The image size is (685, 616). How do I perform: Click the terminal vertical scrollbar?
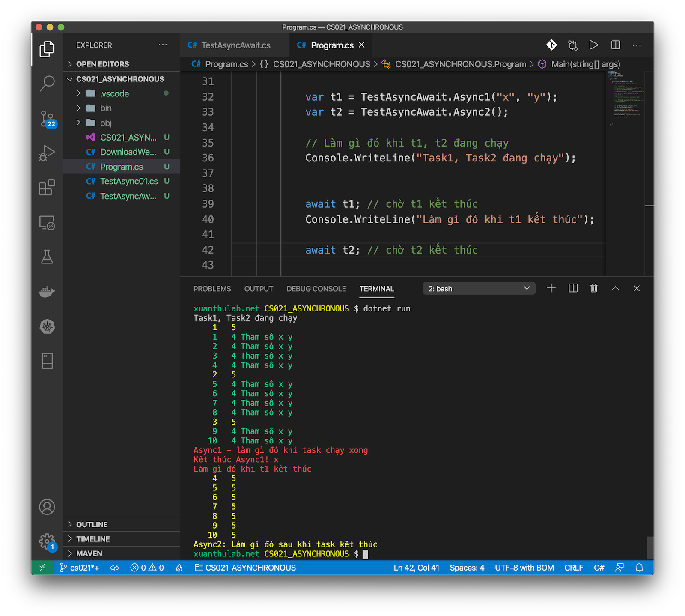(650, 547)
